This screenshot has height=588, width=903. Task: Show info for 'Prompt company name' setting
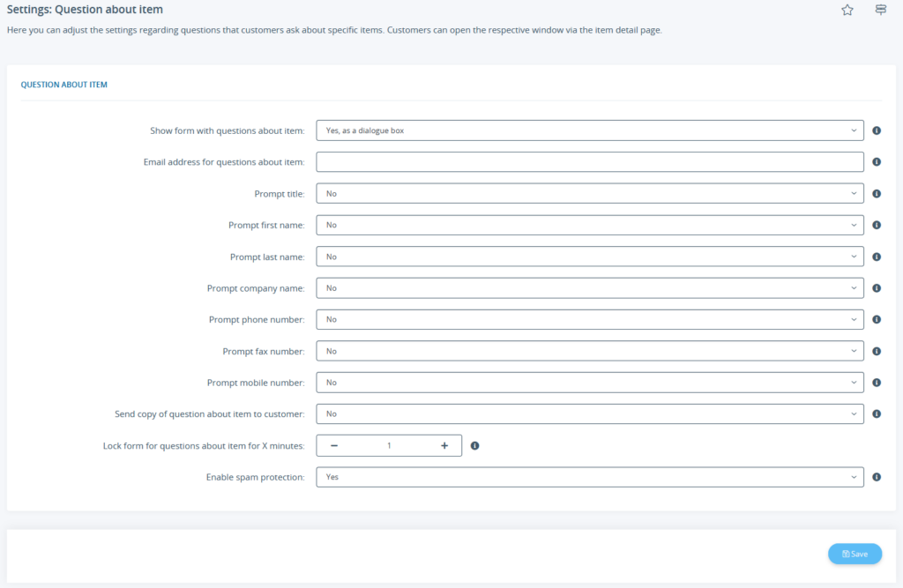pos(877,287)
